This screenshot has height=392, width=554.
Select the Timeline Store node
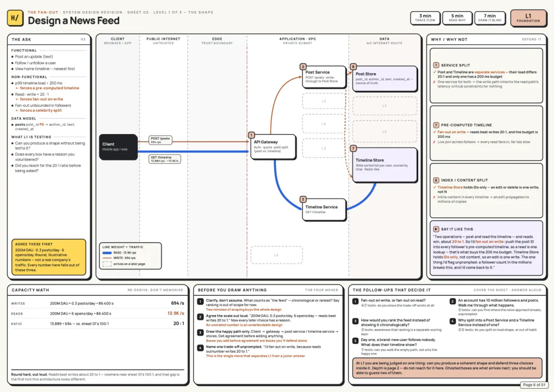pos(384,164)
